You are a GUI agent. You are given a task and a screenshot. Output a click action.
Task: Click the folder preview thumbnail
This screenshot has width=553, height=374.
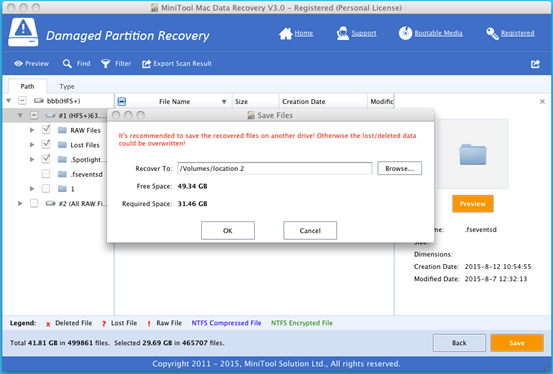click(473, 154)
